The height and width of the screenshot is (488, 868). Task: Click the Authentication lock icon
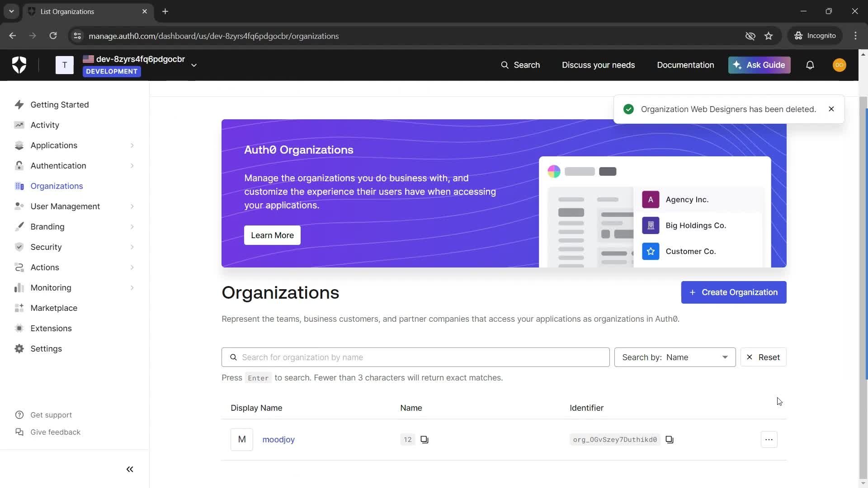point(19,165)
